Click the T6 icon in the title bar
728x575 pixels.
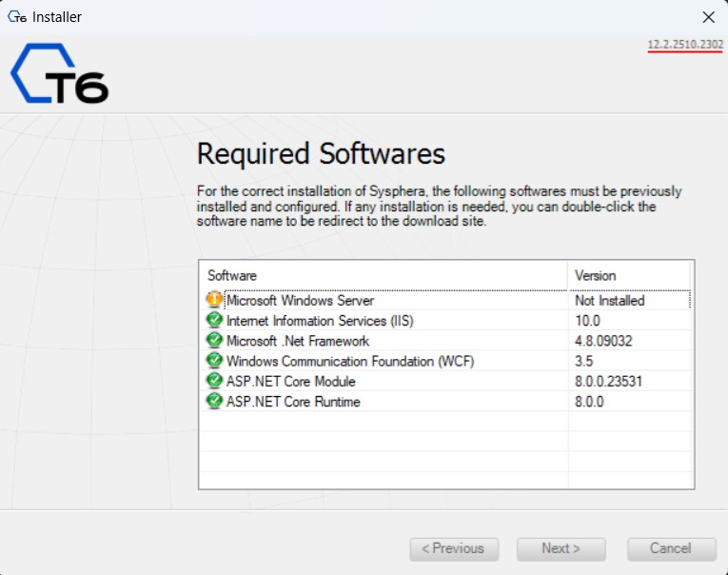pos(17,17)
